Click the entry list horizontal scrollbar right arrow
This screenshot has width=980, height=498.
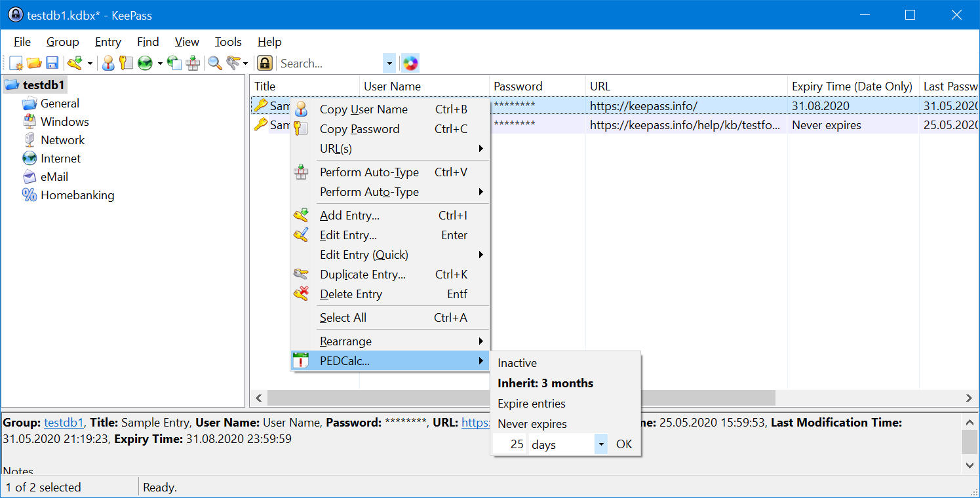(969, 398)
